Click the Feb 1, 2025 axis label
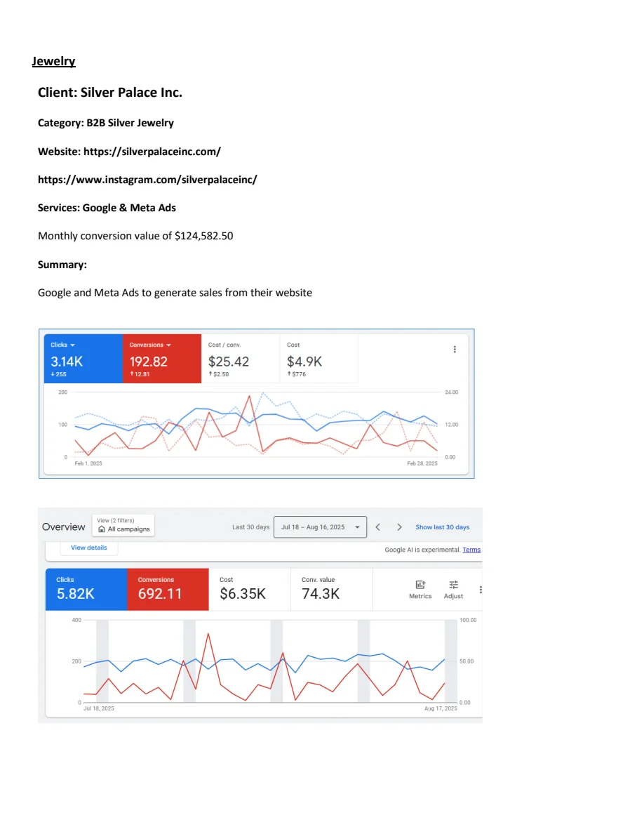 pos(88,463)
